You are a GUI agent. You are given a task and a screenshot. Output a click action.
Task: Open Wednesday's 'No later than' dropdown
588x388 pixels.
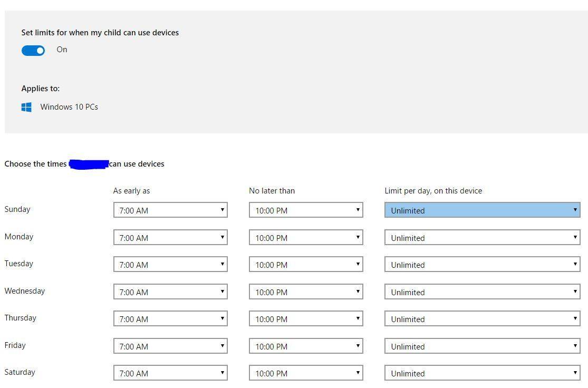pyautogui.click(x=306, y=292)
